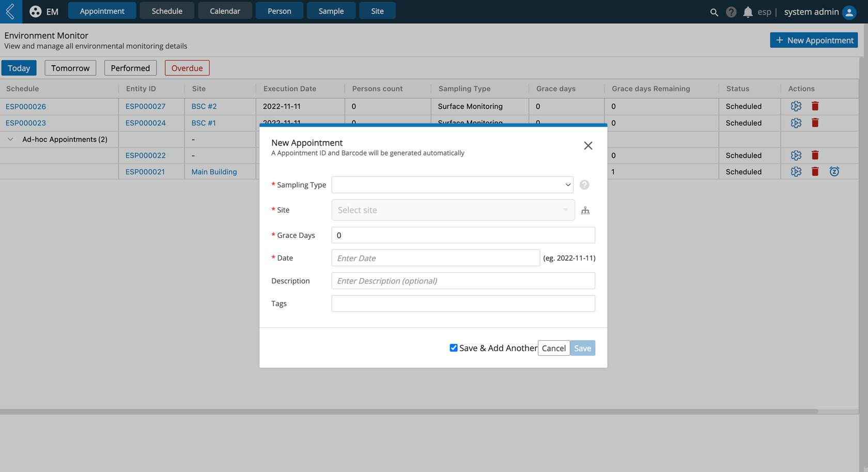The image size is (868, 472).
Task: Click the New Appointment button
Action: 814,40
